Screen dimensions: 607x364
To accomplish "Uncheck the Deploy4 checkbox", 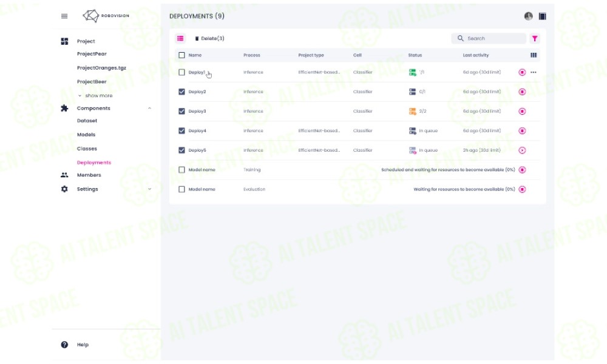I will [181, 131].
